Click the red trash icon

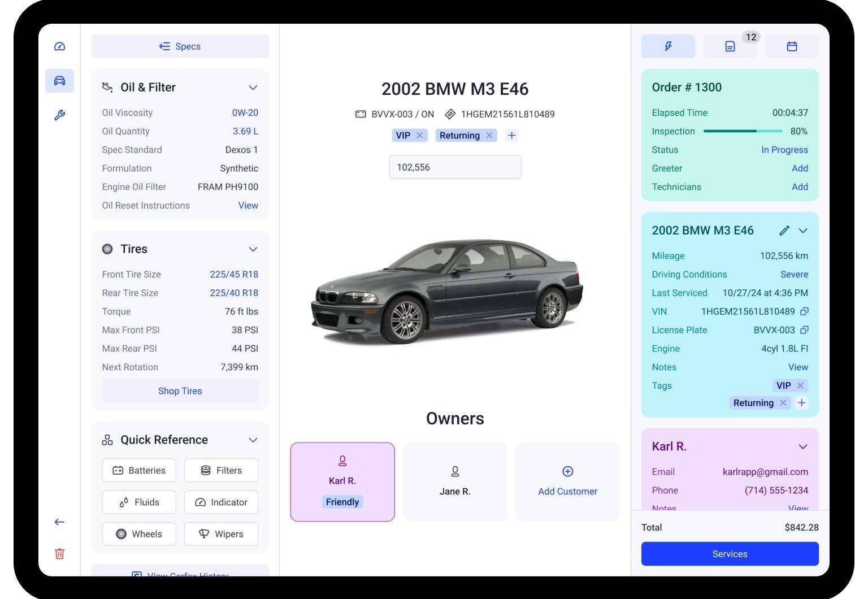(x=59, y=554)
